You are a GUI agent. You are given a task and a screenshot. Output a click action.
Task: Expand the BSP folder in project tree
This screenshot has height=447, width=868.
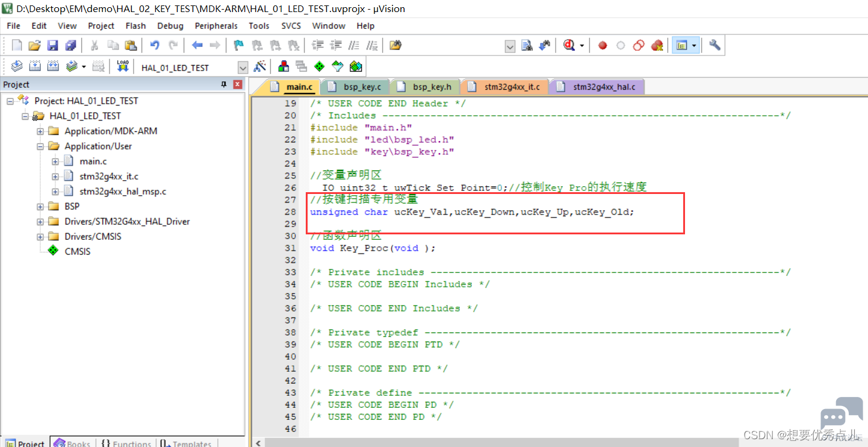40,207
